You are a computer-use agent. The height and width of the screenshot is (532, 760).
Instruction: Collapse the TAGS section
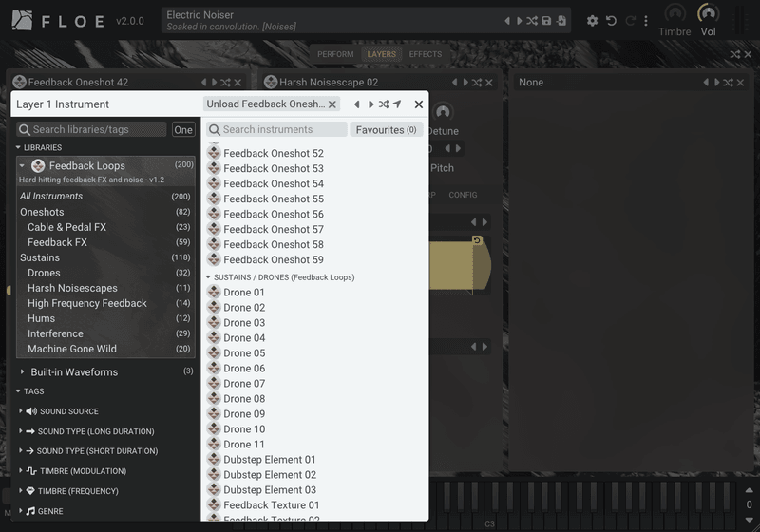[30, 391]
